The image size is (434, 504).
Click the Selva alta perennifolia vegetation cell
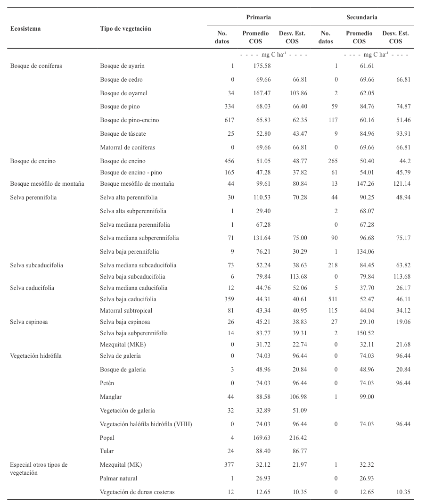[x=129, y=198]
